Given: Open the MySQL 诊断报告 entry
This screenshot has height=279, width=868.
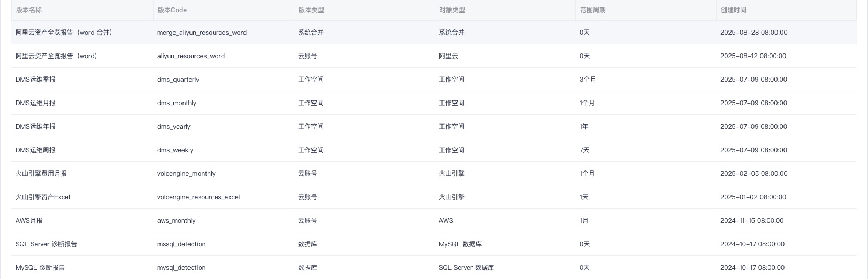Looking at the screenshot, I should tap(40, 268).
